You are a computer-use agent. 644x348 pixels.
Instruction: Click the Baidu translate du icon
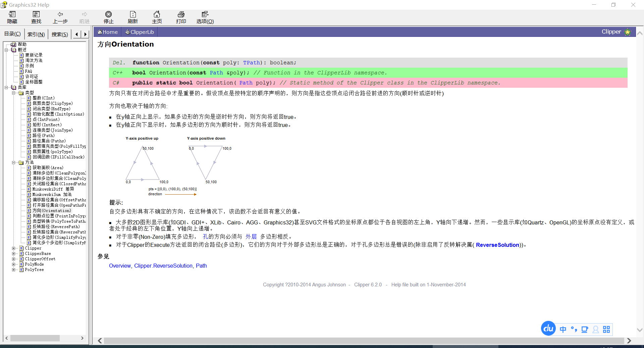point(548,329)
